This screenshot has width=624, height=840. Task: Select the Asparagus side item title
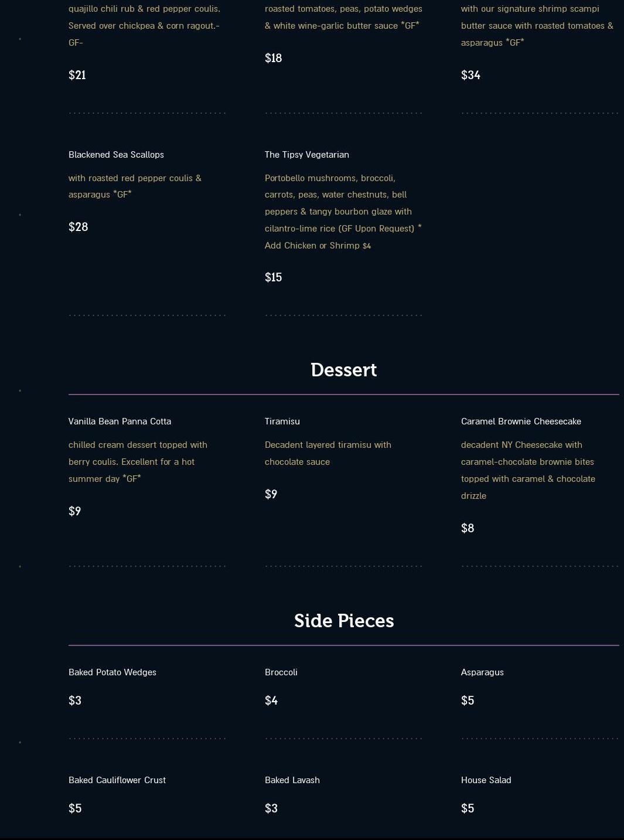click(x=482, y=672)
